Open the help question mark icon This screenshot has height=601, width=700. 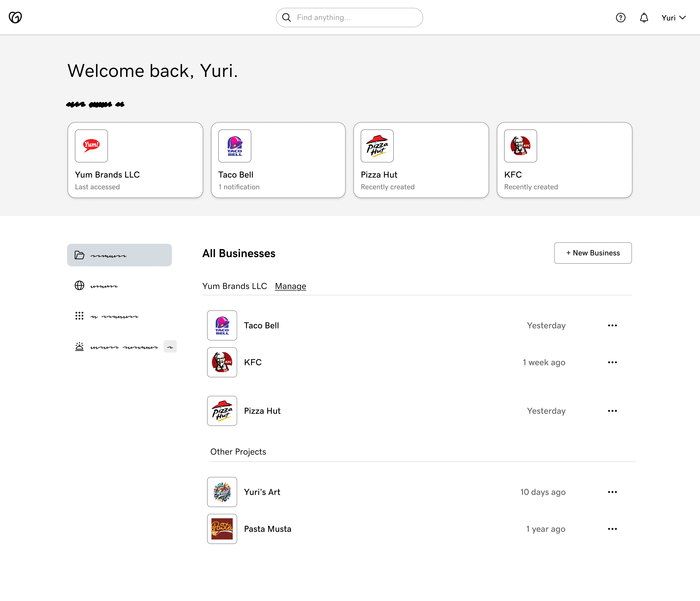[x=620, y=18]
